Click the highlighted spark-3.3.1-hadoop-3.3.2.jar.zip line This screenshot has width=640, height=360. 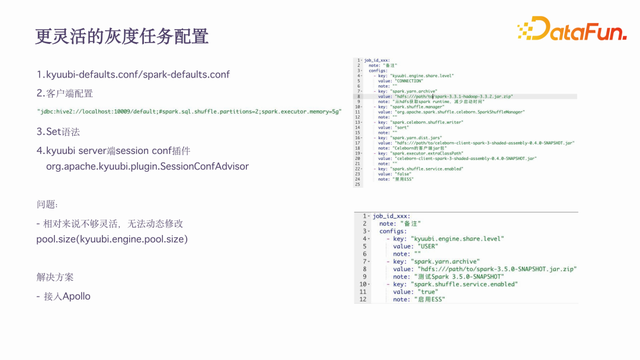[445, 96]
